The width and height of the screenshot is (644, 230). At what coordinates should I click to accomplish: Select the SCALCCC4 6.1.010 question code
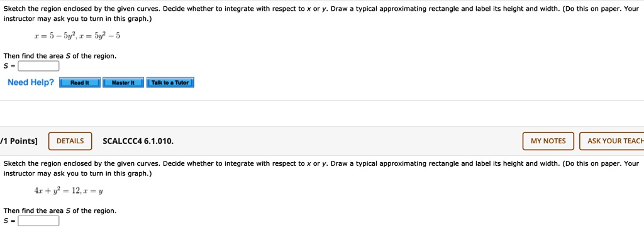click(x=138, y=141)
